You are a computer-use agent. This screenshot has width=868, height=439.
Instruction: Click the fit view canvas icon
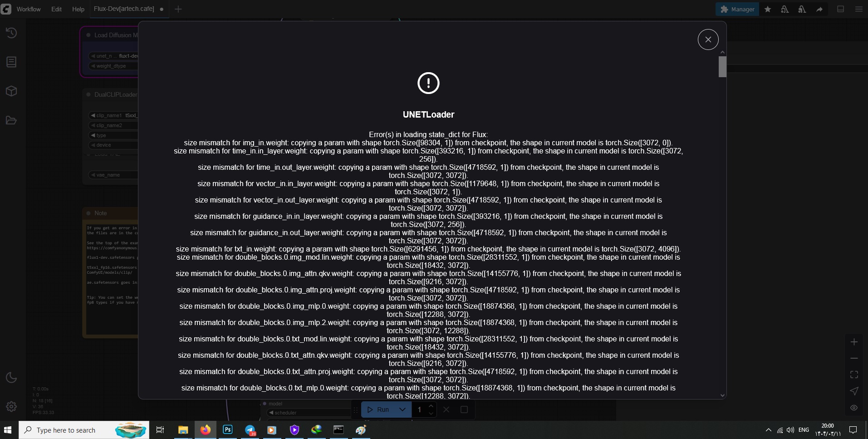click(x=854, y=375)
